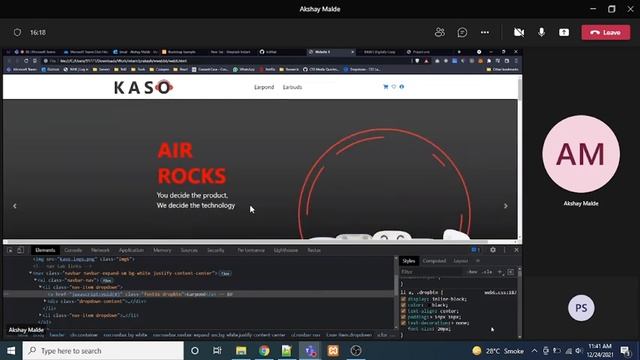This screenshot has height=360, width=640.
Task: Click the meeting security shield icon
Action: click(17, 32)
